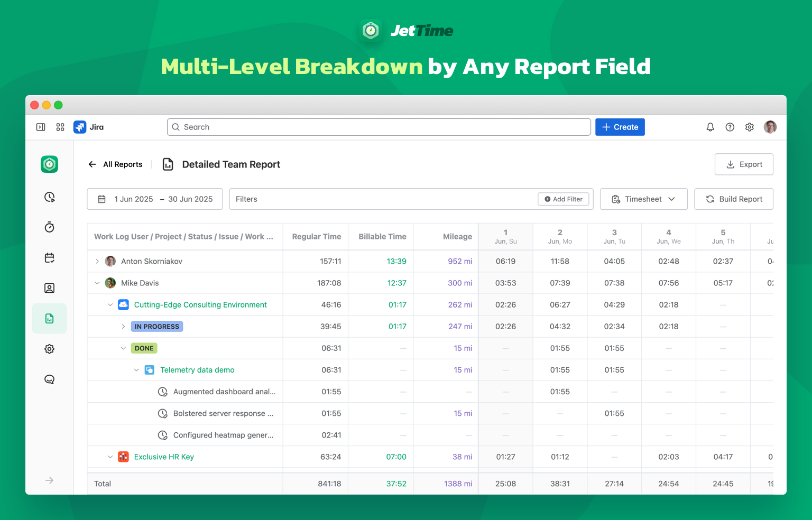Viewport: 812px width, 520px height.
Task: Open the JetTime timer/stopwatch panel
Action: pos(49,227)
